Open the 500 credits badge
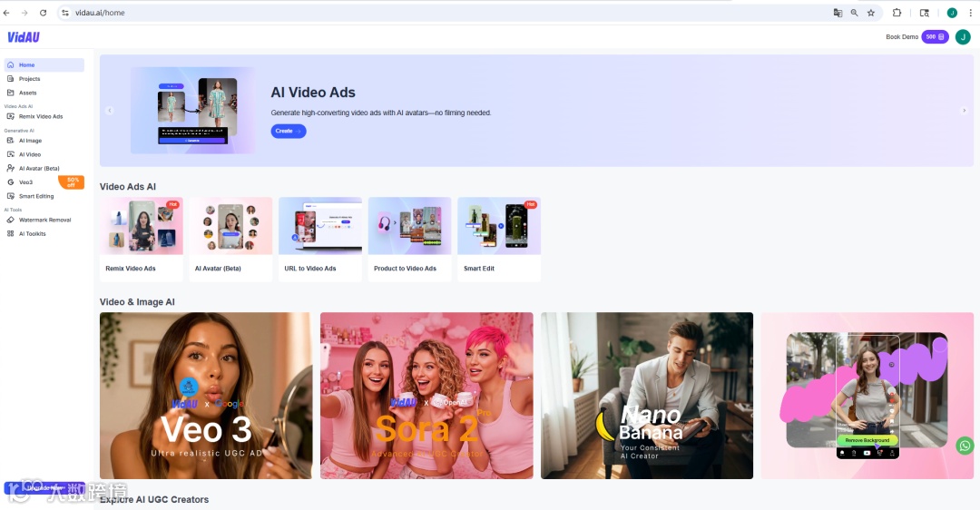Viewport: 980px width, 510px height. [x=935, y=37]
